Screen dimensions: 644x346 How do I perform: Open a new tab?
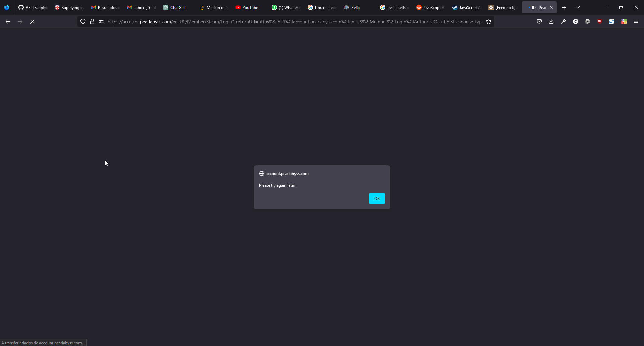point(564,7)
